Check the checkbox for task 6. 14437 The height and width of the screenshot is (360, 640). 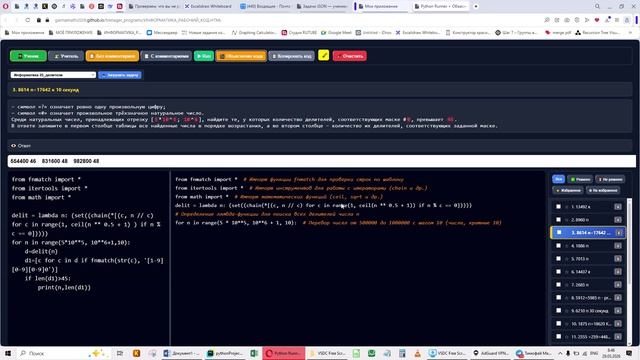(558, 272)
